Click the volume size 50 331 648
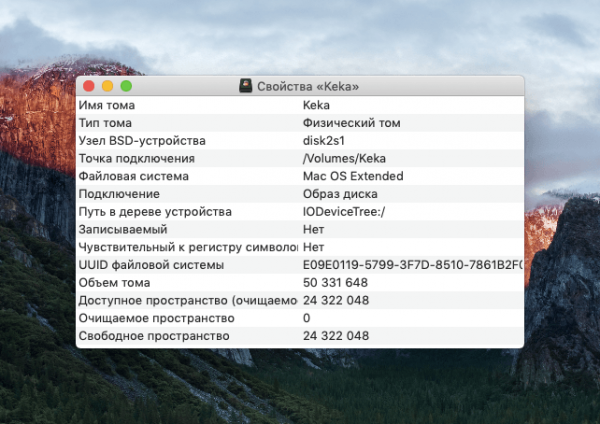This screenshot has width=600, height=424. click(x=335, y=283)
